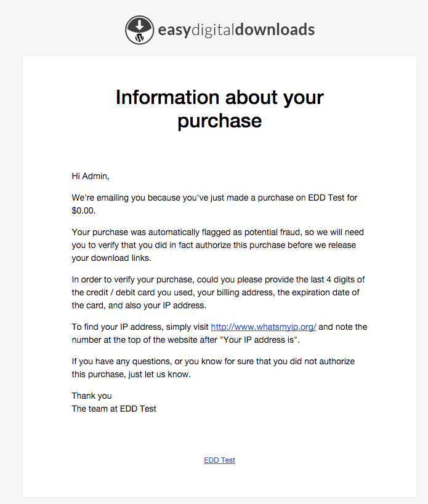This screenshot has height=504, width=428.
Task: Click the "Thank you" sign-off line
Action: tap(92, 396)
